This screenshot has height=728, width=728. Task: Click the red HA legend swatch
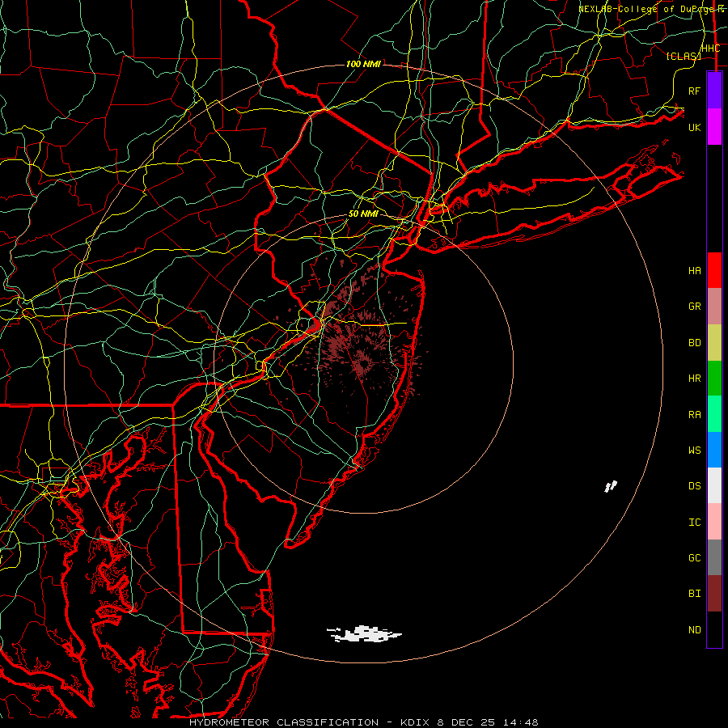(714, 270)
